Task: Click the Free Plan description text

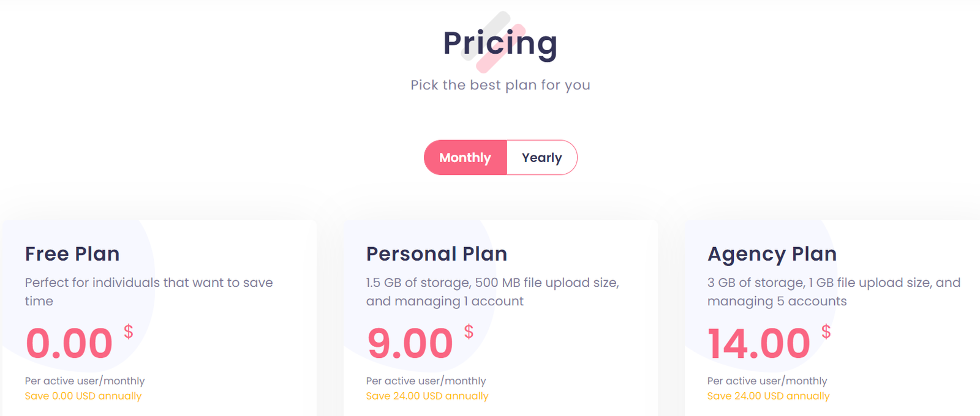Action: click(x=149, y=292)
